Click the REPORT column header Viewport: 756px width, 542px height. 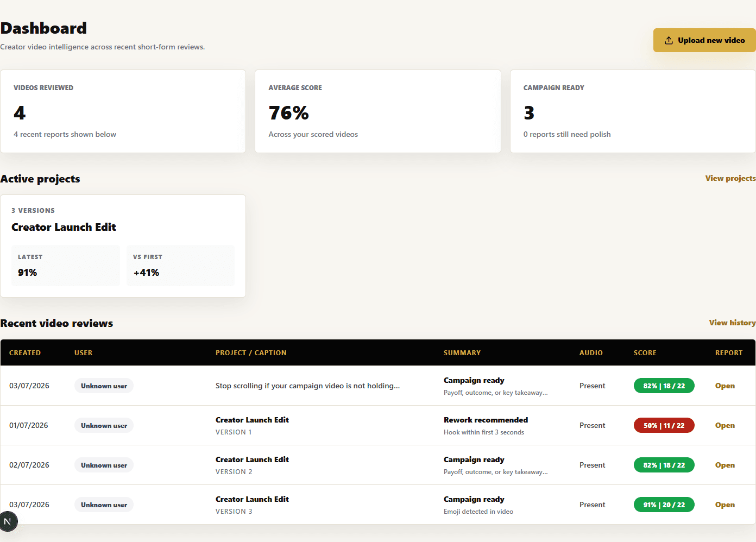pyautogui.click(x=728, y=352)
